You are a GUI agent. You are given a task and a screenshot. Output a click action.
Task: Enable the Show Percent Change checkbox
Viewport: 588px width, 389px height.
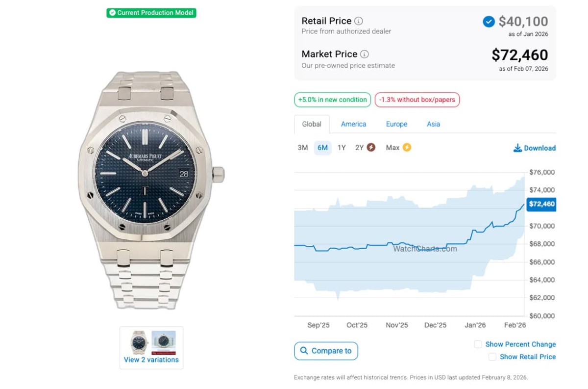tap(478, 344)
